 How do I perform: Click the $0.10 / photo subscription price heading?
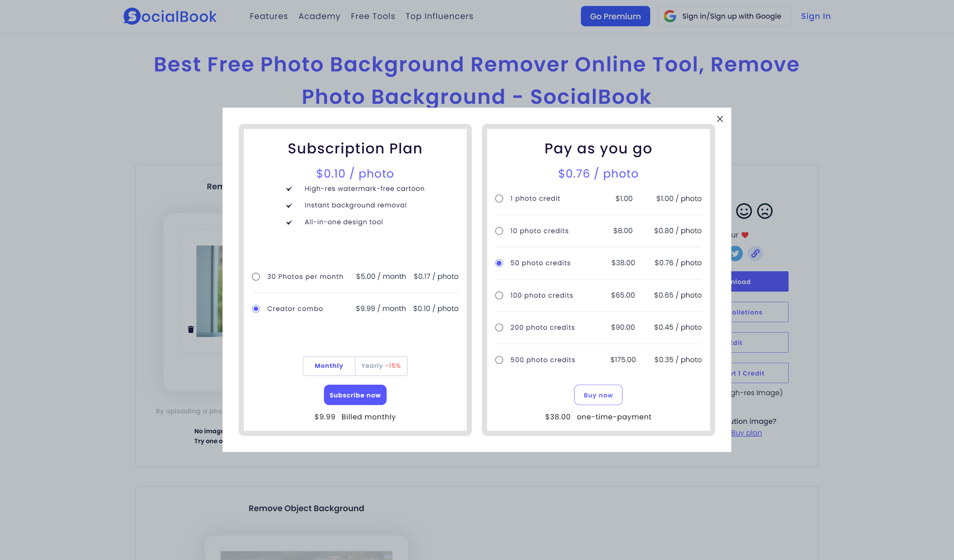coord(355,173)
